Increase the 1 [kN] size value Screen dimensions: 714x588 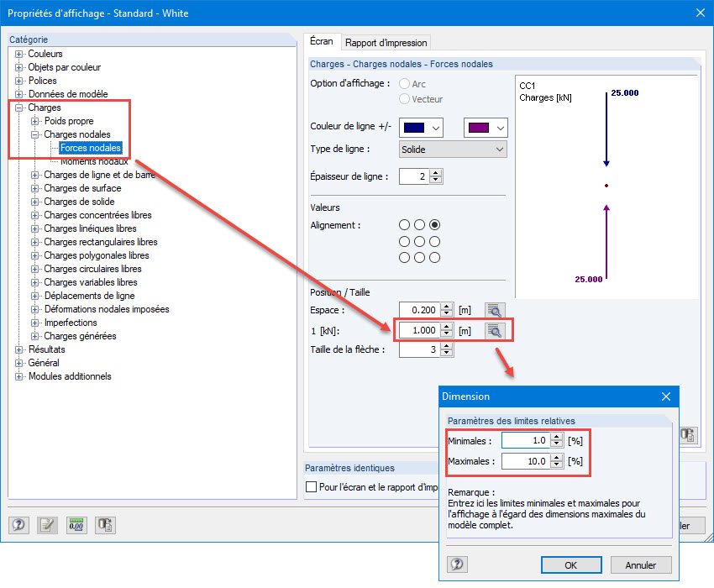click(447, 327)
